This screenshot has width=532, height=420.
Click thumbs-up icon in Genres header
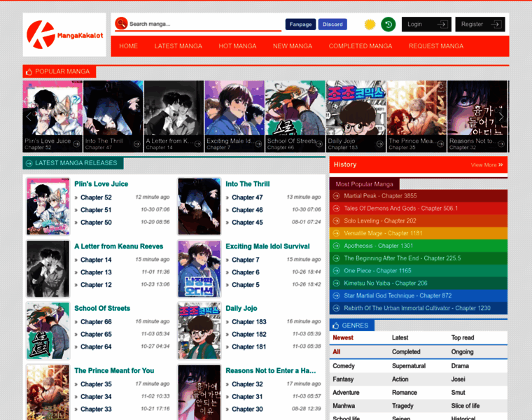coord(336,325)
